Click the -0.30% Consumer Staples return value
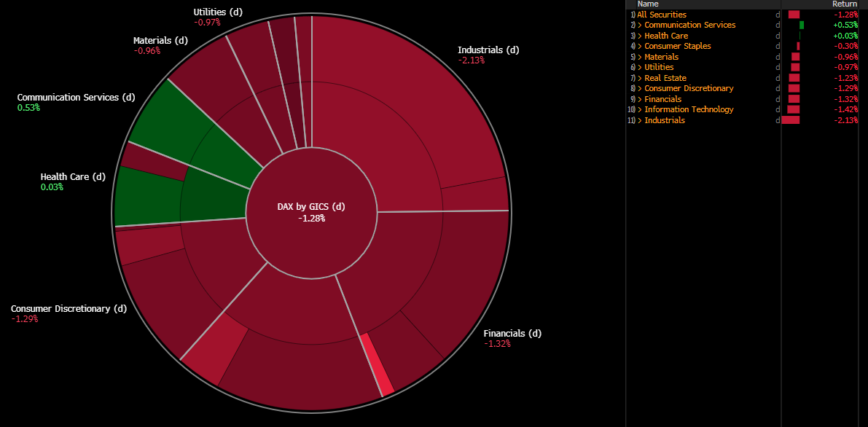Image resolution: width=868 pixels, height=427 pixels. (846, 46)
